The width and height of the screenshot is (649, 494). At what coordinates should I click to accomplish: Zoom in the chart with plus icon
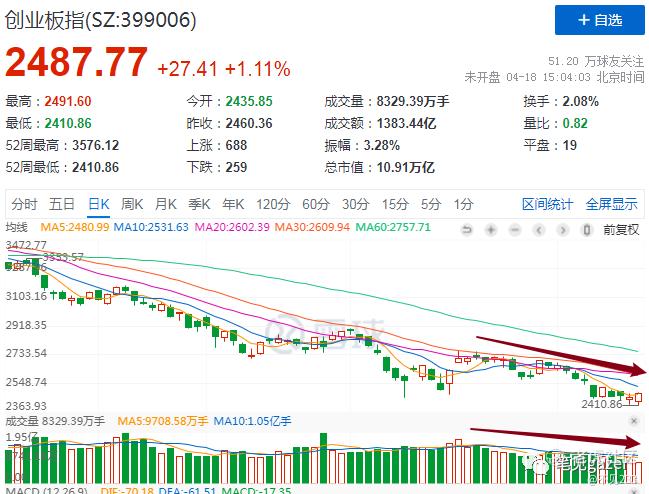tap(491, 230)
